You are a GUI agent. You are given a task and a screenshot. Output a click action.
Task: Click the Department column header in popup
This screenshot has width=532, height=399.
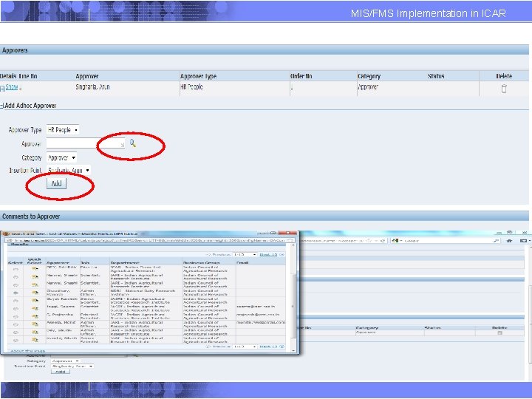click(125, 263)
